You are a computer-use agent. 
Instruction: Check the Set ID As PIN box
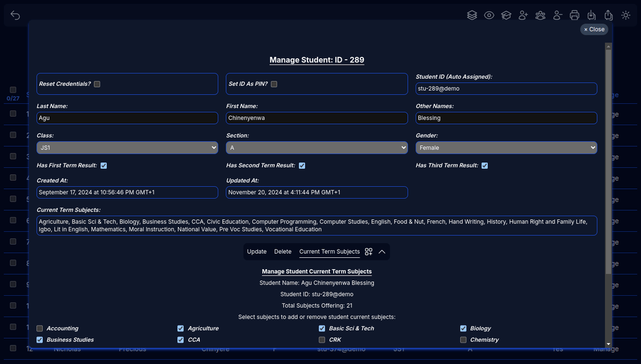coord(274,84)
